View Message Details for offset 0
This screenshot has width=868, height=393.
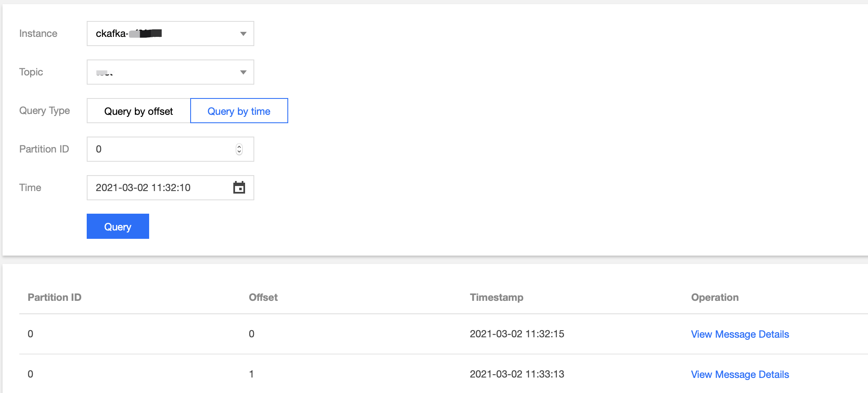tap(740, 334)
